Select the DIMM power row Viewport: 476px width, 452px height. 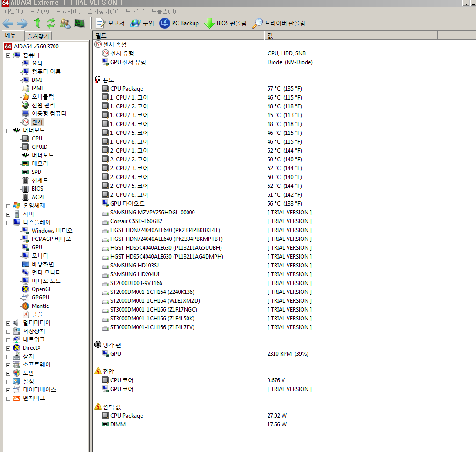point(194,425)
